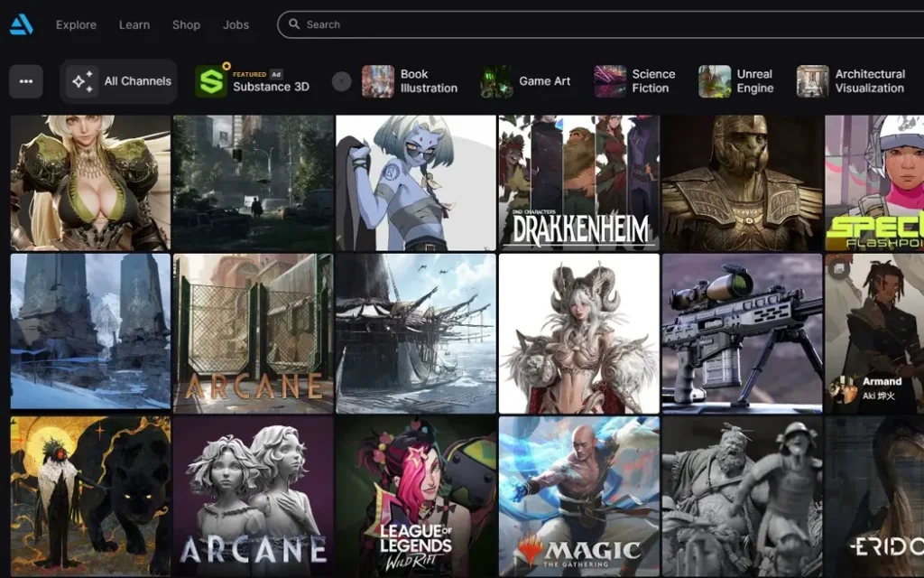Open the Shop menu
The width and height of the screenshot is (924, 578).
pos(186,24)
